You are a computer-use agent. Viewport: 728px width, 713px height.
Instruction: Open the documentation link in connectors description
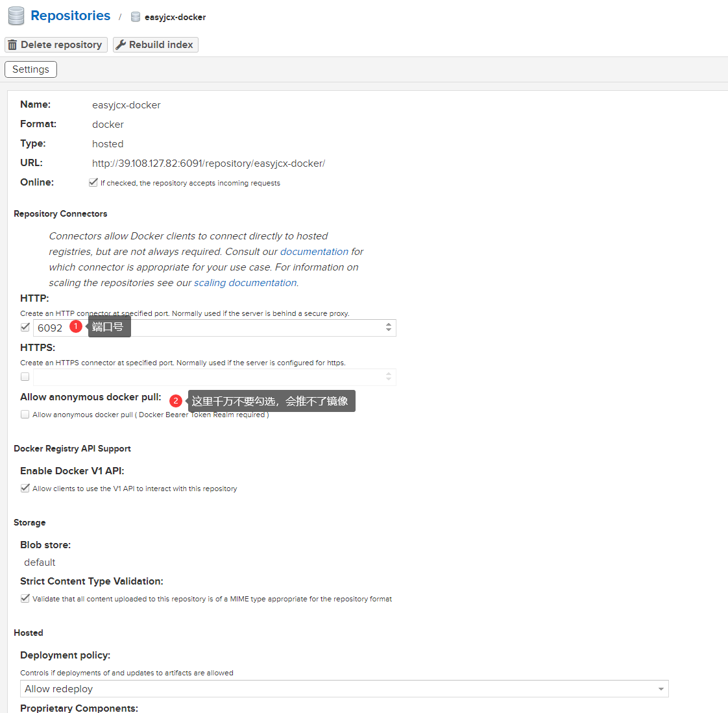tap(314, 252)
